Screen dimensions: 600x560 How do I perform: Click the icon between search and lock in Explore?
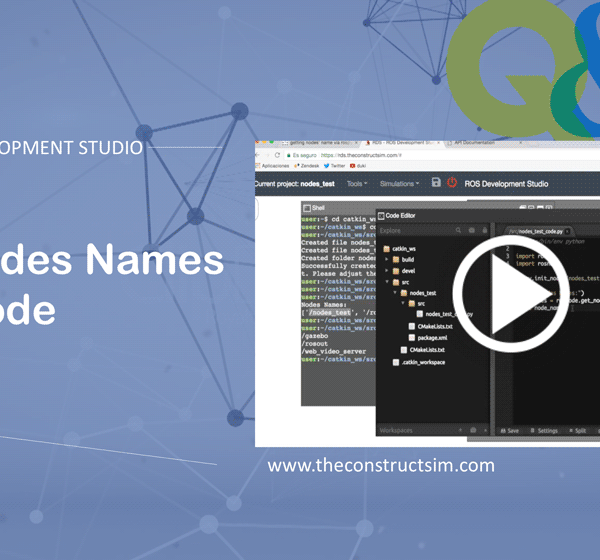(471, 230)
